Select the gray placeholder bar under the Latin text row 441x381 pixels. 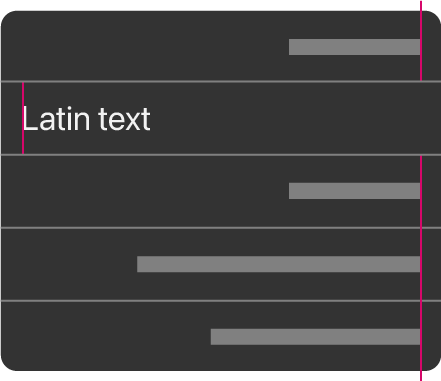click(354, 191)
